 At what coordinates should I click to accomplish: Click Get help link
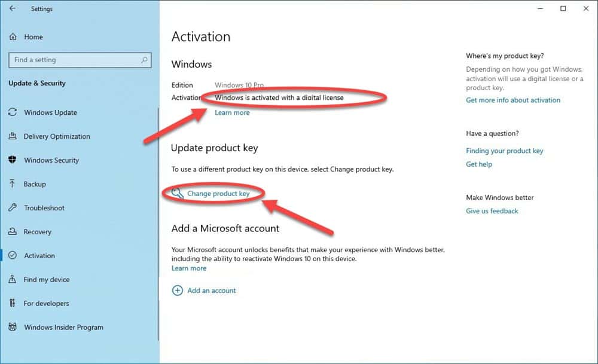(479, 164)
